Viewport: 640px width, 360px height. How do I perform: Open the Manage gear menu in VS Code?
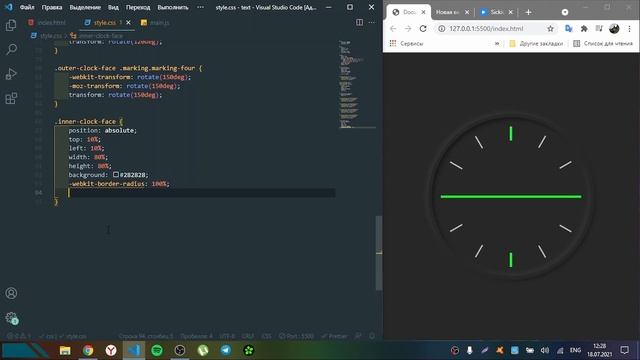click(11, 318)
